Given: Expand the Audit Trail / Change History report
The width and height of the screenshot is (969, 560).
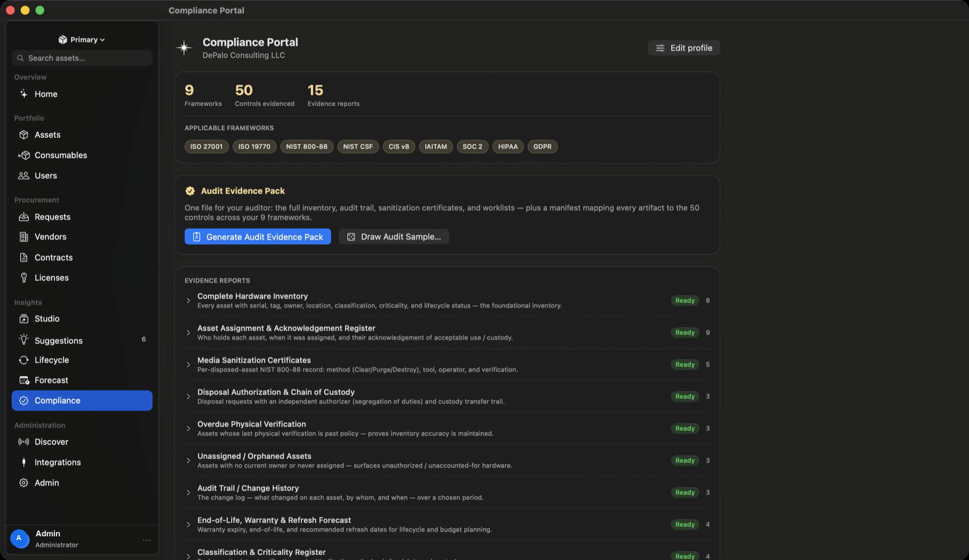Looking at the screenshot, I should pos(188,493).
